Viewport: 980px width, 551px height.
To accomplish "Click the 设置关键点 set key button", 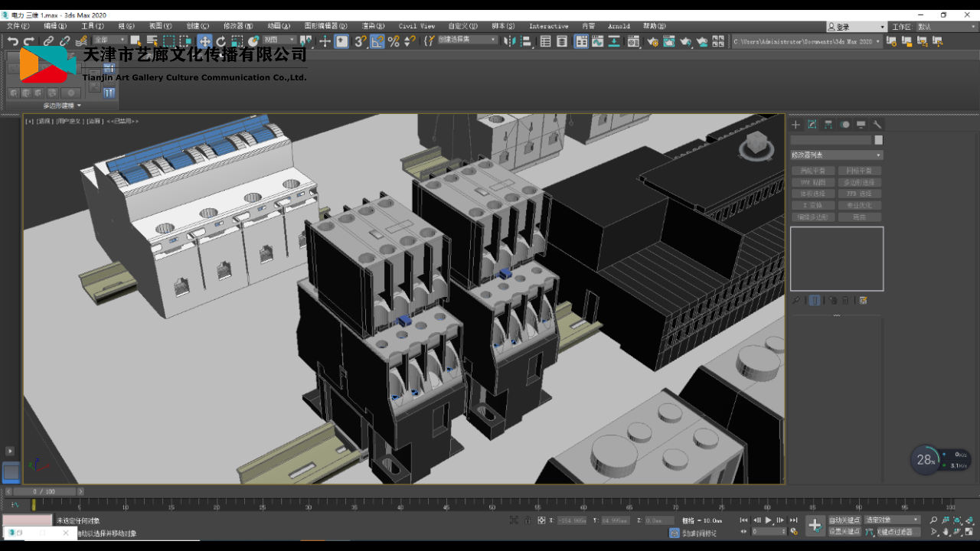I will pos(844,531).
